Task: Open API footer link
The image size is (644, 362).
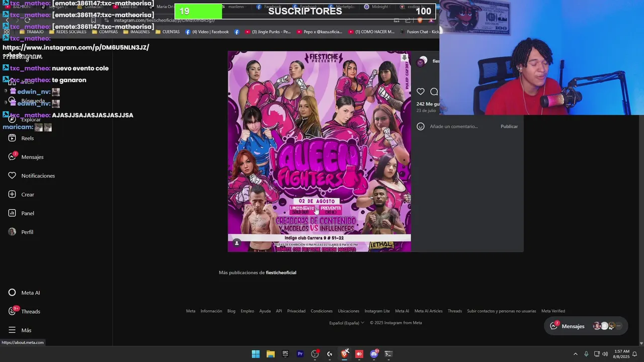Action: (x=279, y=311)
